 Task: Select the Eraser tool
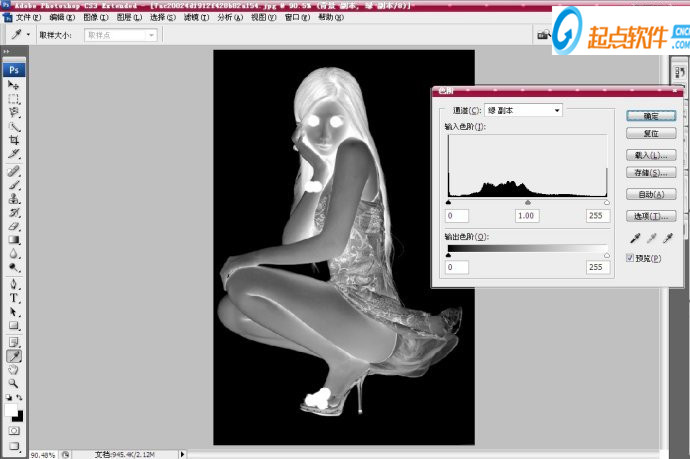pyautogui.click(x=14, y=226)
